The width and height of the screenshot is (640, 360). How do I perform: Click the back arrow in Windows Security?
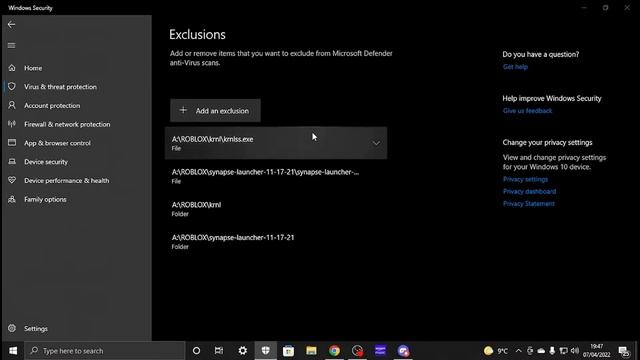(x=11, y=24)
